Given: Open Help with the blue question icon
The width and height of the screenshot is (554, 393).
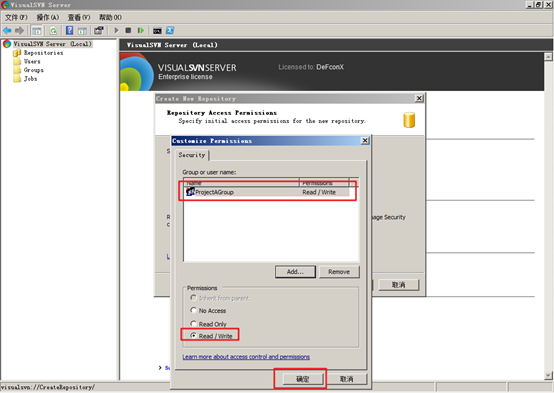Looking at the screenshot, I should pos(70,30).
